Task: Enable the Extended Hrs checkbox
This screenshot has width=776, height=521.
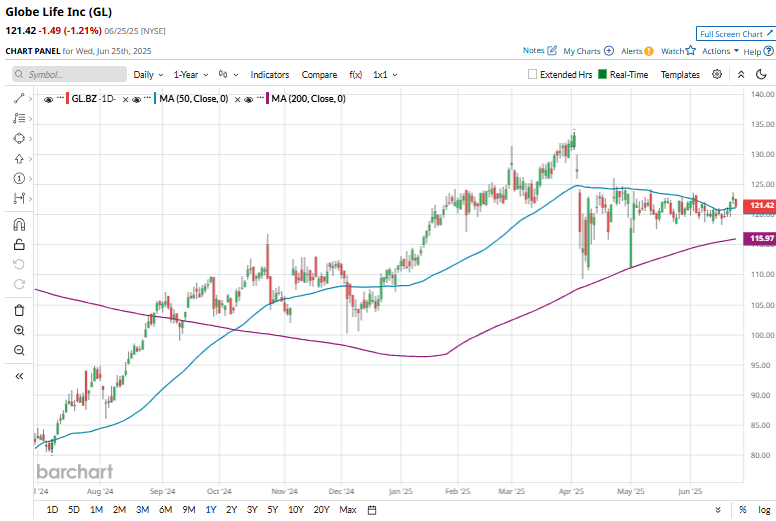Action: tap(533, 74)
